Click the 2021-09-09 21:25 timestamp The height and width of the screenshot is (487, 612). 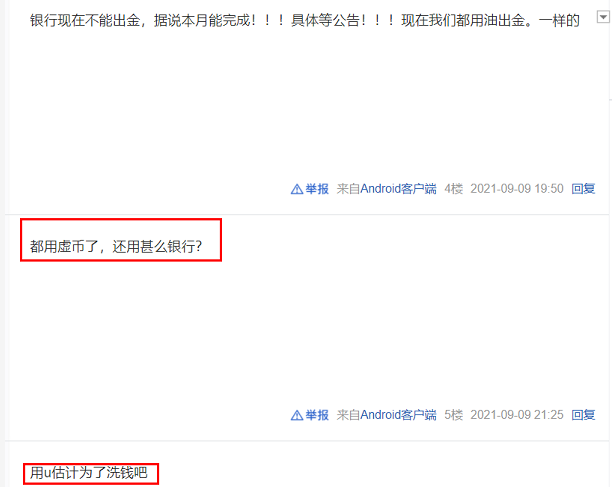(517, 415)
